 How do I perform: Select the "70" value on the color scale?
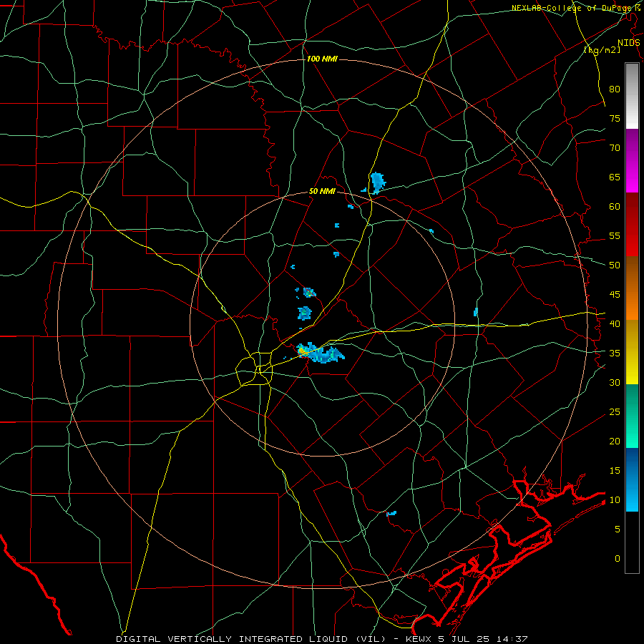point(615,148)
